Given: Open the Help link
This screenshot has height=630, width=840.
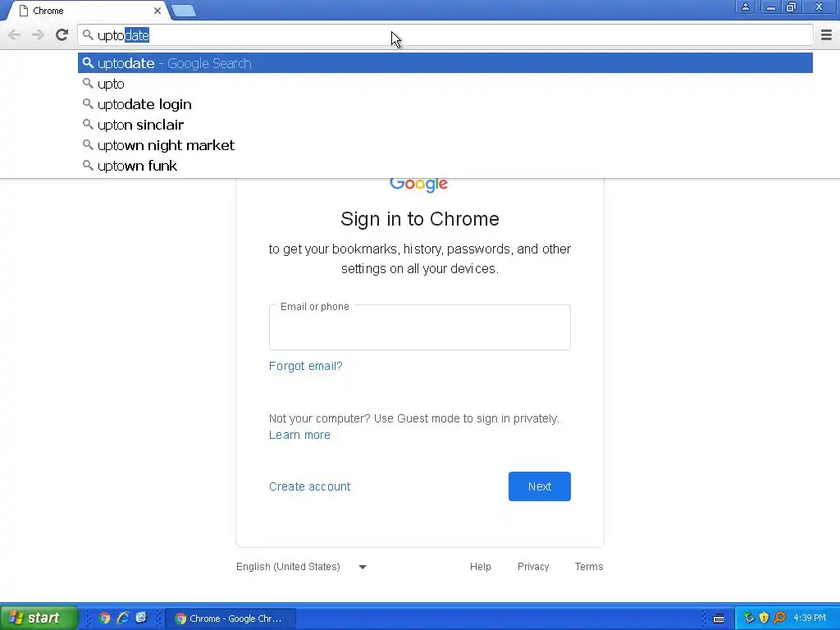Looking at the screenshot, I should 481,567.
